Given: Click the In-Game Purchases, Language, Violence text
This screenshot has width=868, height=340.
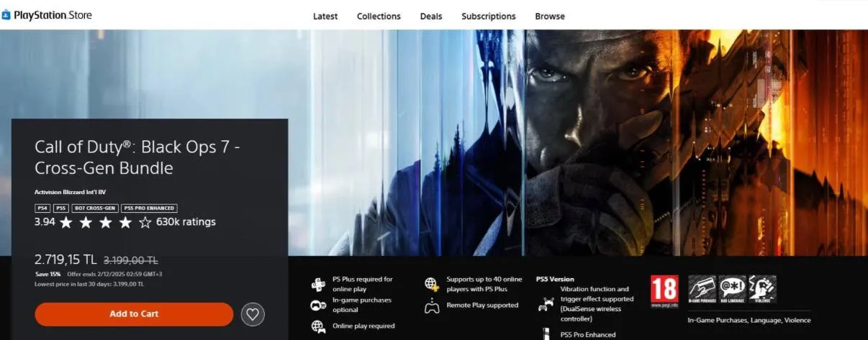Looking at the screenshot, I should click(x=749, y=320).
